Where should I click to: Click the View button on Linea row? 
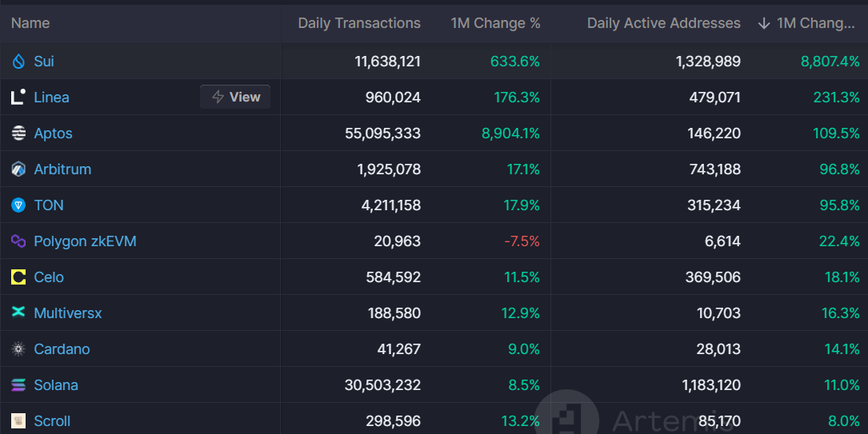[235, 97]
